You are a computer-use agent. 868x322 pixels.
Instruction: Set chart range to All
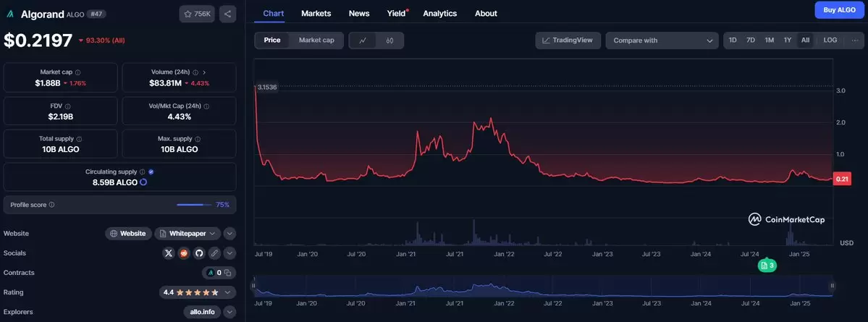point(805,41)
